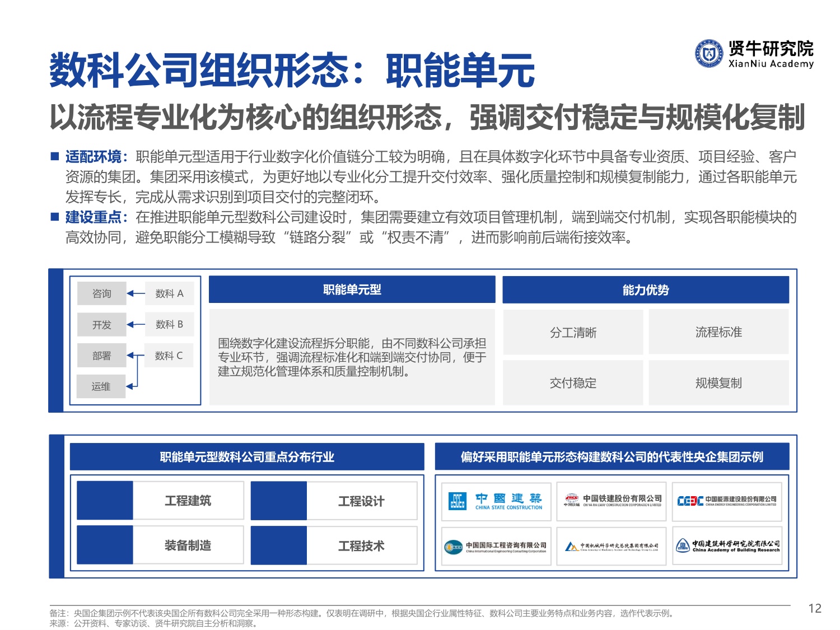Click the 工程设计 industry card

point(334,501)
